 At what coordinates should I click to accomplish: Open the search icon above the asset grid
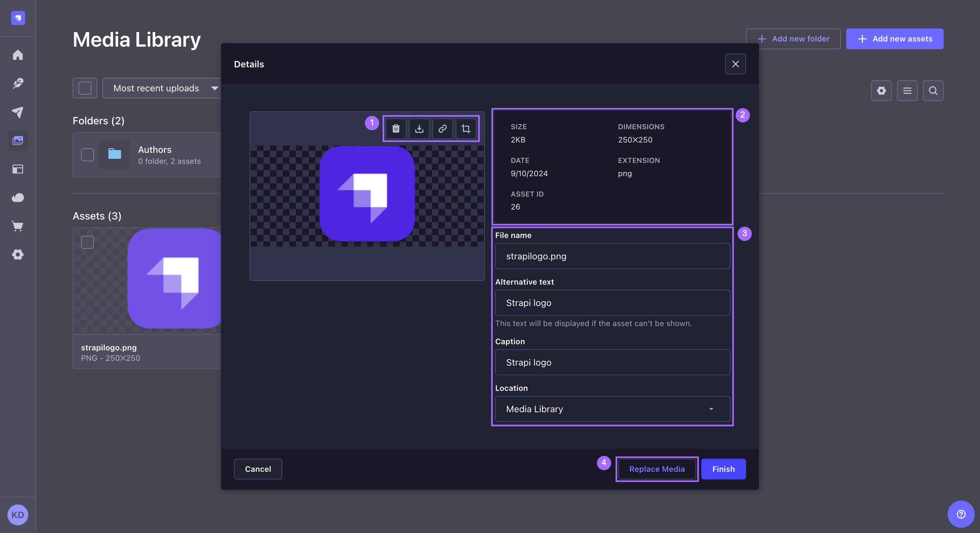pos(933,90)
